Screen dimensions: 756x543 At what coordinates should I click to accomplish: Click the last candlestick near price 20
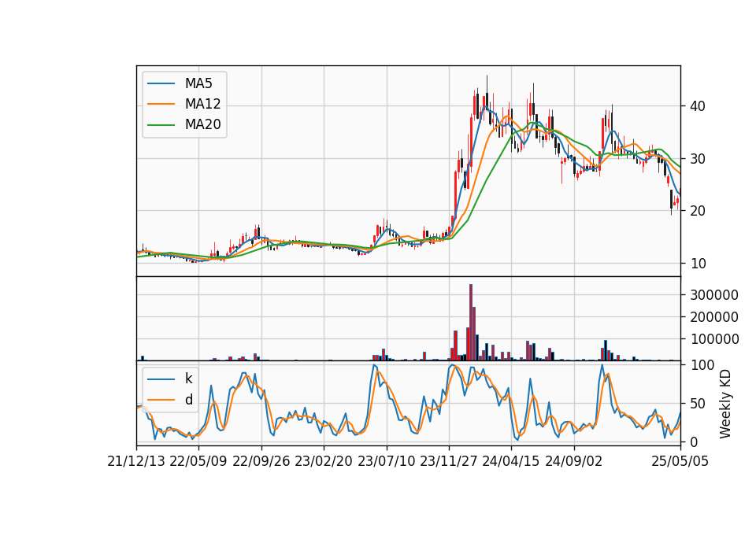(677, 201)
